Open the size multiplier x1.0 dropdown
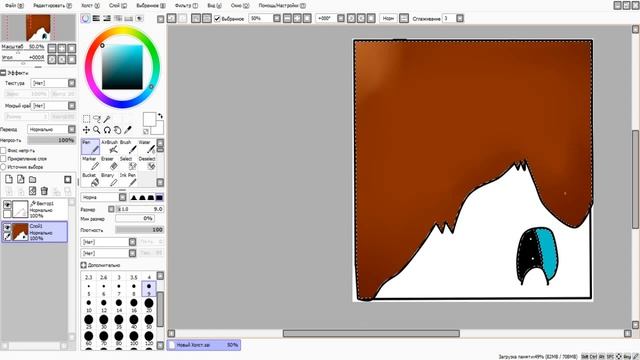 tap(111, 209)
